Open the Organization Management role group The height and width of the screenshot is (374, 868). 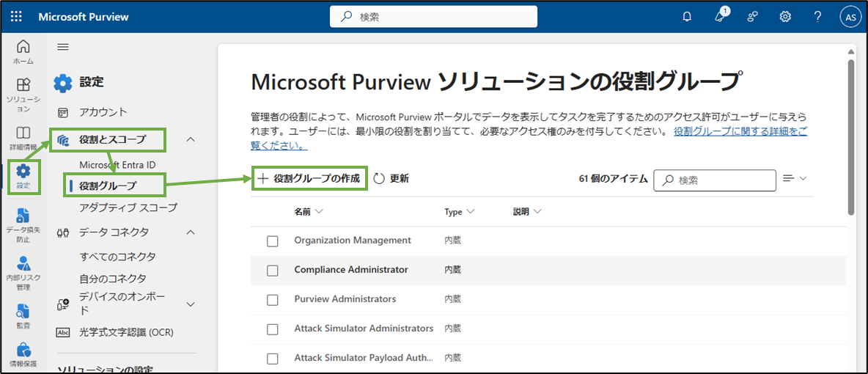coord(353,241)
